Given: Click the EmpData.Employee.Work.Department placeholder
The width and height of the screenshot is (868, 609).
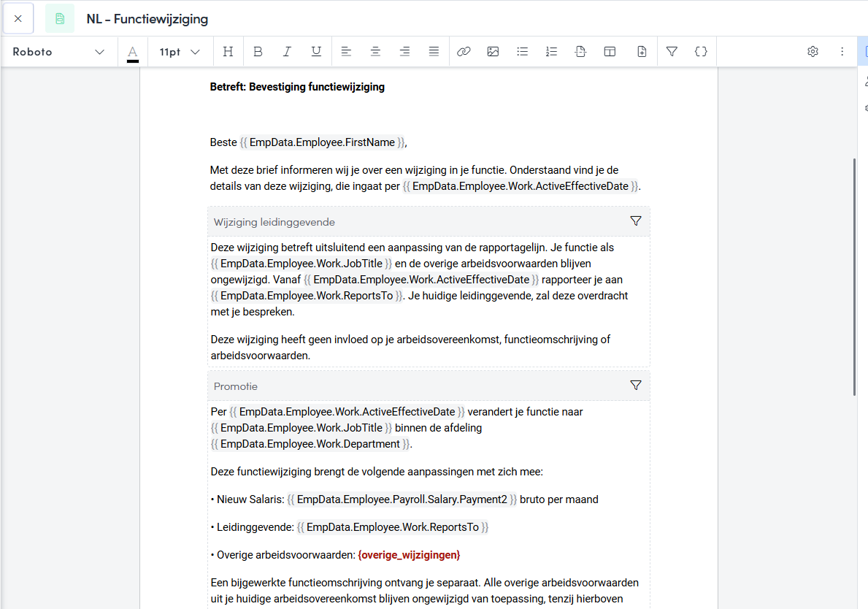Looking at the screenshot, I should (x=310, y=444).
